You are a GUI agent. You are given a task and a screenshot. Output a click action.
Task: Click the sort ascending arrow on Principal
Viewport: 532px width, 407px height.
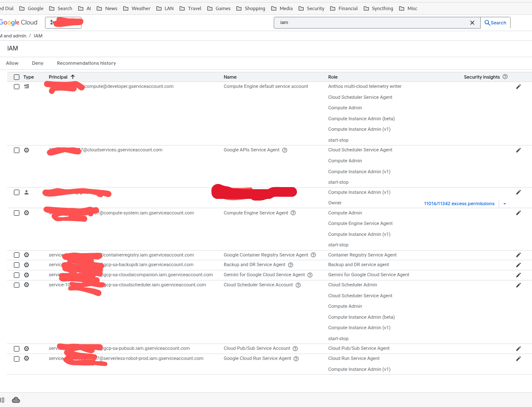73,77
